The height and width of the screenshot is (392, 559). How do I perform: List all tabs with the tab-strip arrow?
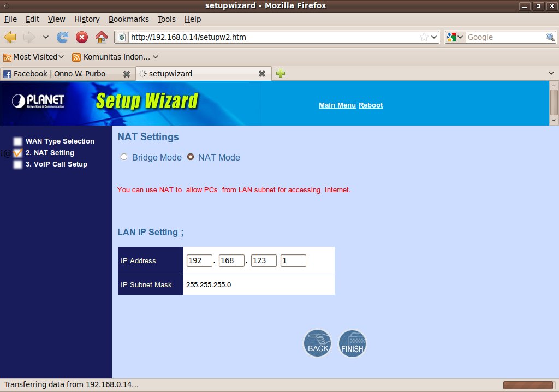click(x=551, y=73)
